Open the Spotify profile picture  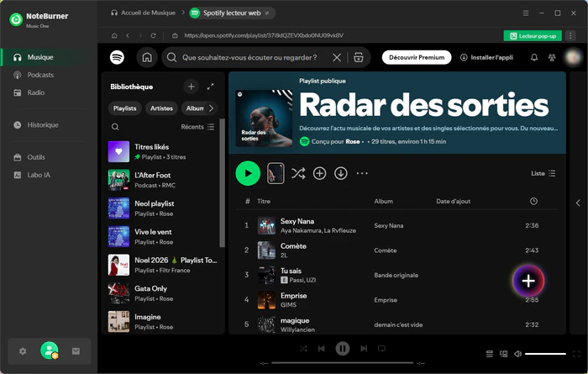point(573,57)
